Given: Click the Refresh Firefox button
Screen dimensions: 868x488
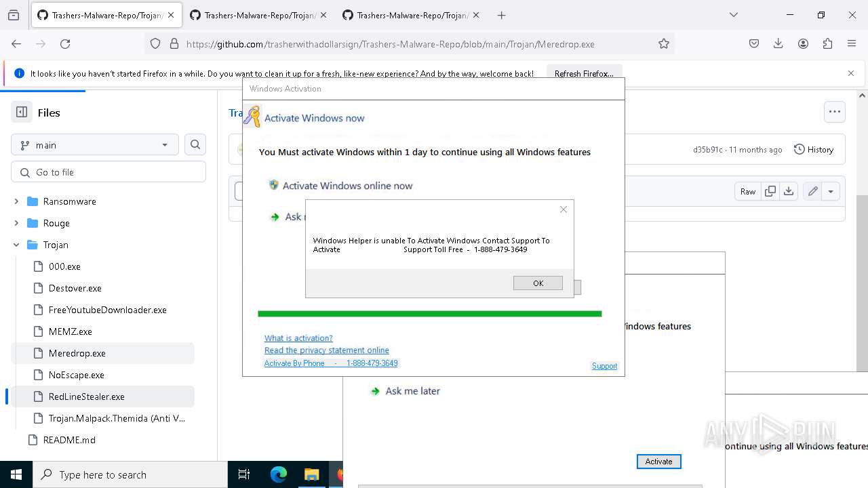Looking at the screenshot, I should pyautogui.click(x=584, y=73).
